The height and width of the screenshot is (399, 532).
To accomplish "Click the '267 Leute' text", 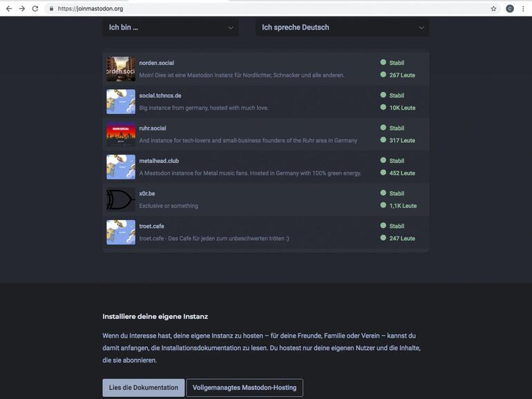I will click(x=402, y=75).
